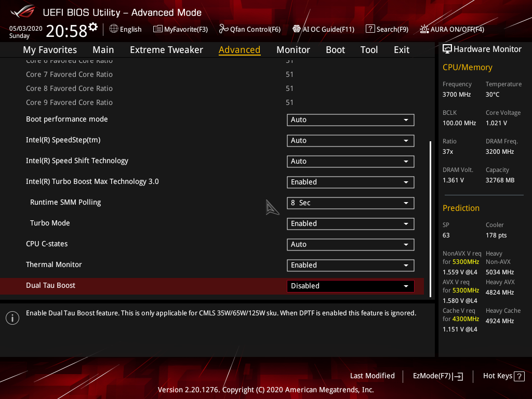
Task: Click the CPU/Memory section heading
Action: click(x=468, y=67)
